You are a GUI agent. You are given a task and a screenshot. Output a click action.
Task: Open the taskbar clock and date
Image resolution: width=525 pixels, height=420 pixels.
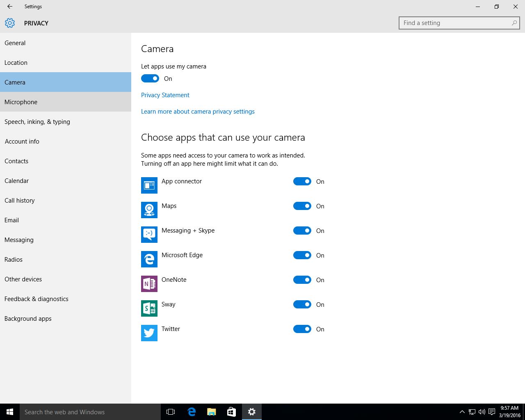pyautogui.click(x=509, y=412)
